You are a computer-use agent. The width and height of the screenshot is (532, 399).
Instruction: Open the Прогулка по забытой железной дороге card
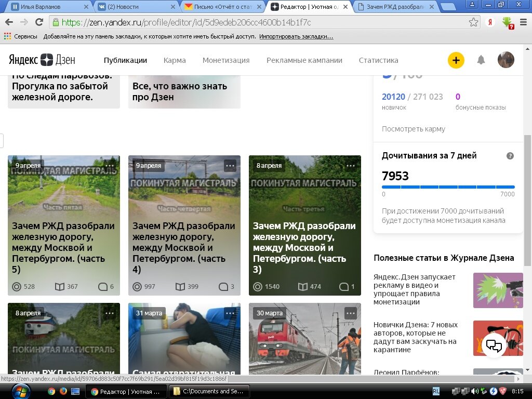click(64, 91)
